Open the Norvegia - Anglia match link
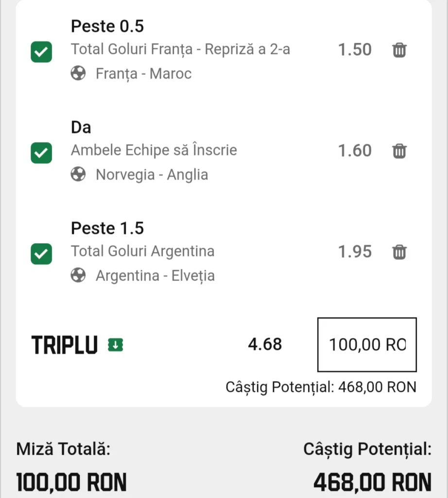The width and height of the screenshot is (448, 498). pyautogui.click(x=152, y=175)
